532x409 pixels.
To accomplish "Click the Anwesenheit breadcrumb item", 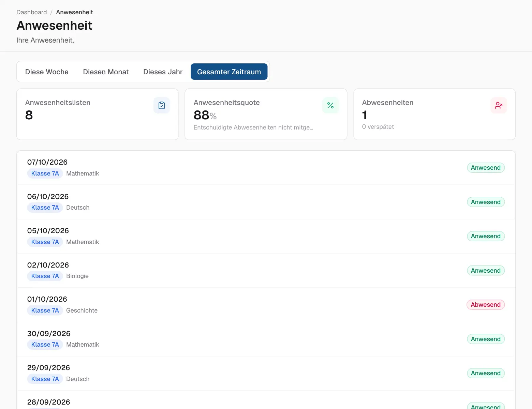I will [x=74, y=12].
